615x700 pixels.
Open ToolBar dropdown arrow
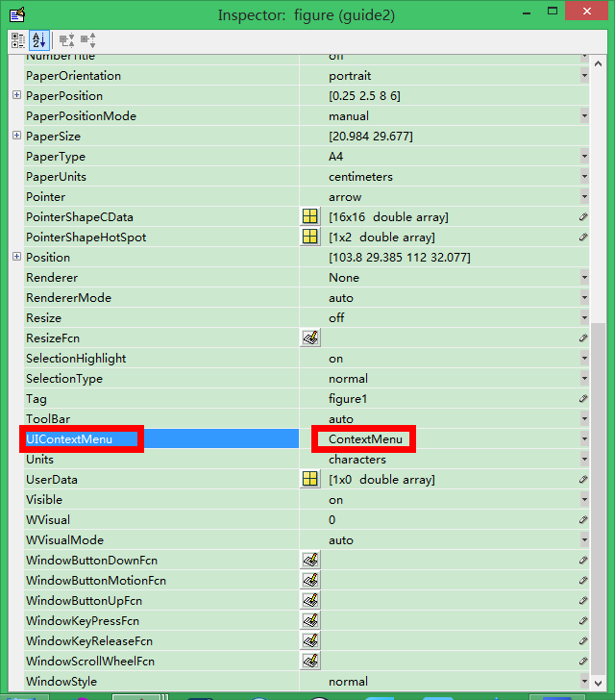click(x=584, y=419)
